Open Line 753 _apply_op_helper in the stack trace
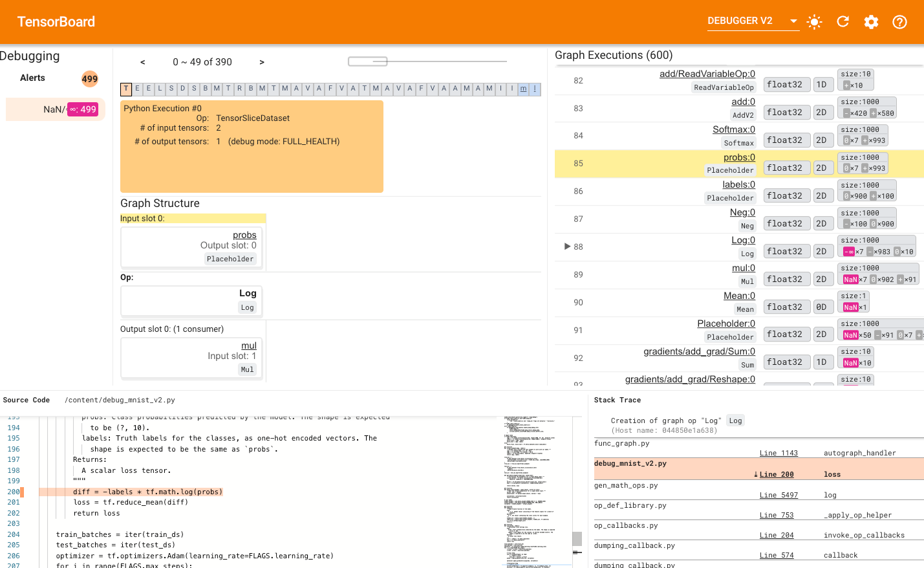Viewport: 924px width, 568px height. point(776,515)
